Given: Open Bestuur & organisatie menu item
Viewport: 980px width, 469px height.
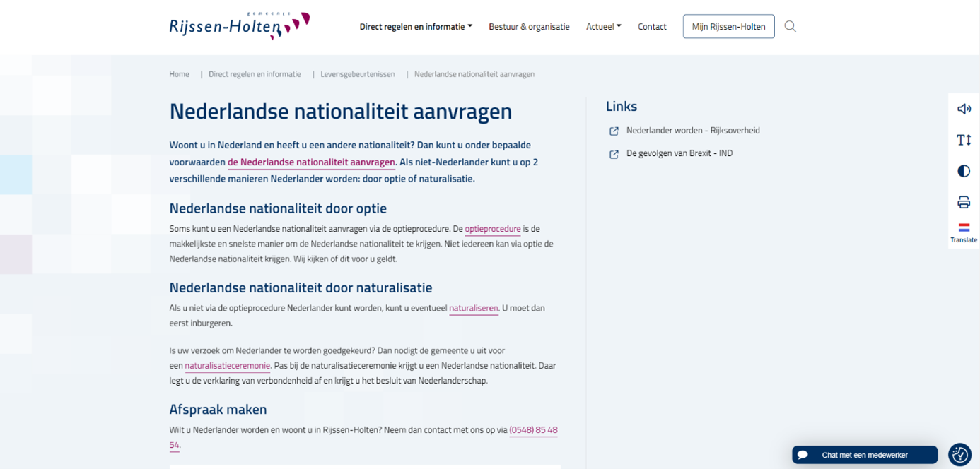Looking at the screenshot, I should click(x=529, y=27).
